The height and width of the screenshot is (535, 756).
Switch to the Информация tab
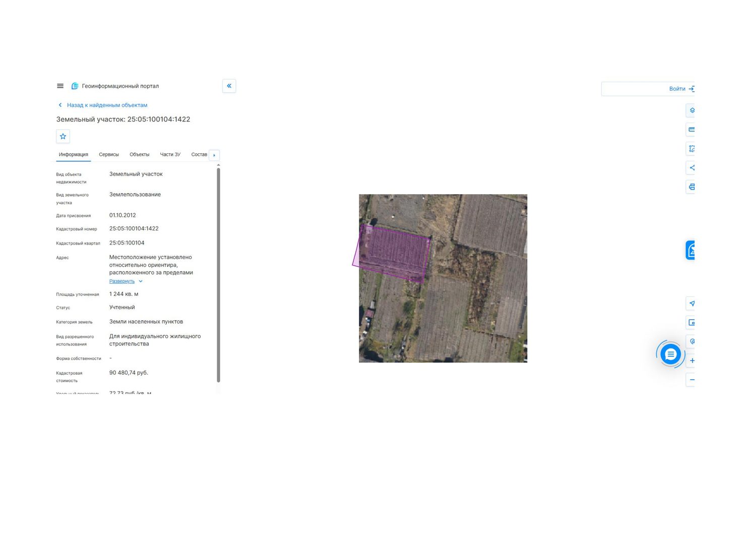pos(74,155)
